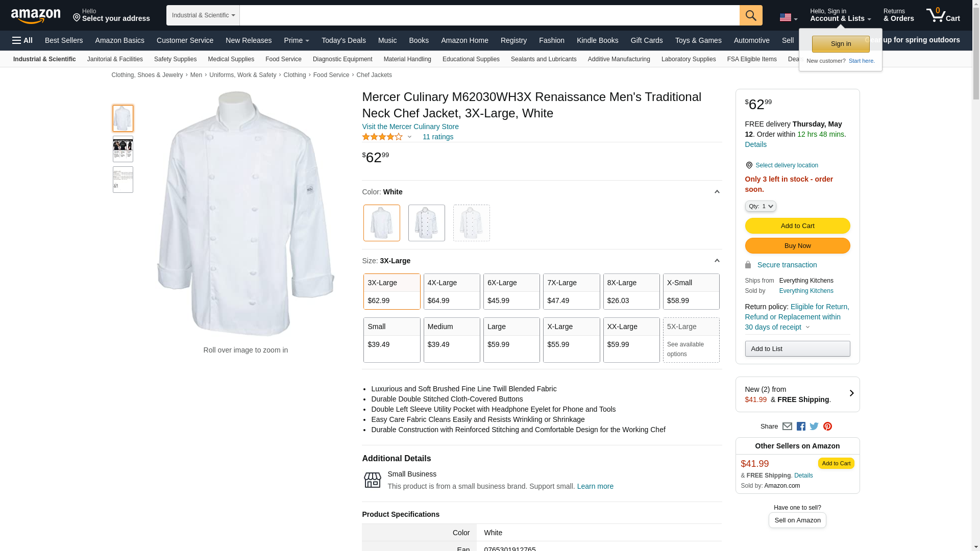Share product on Facebook

pos(801,427)
